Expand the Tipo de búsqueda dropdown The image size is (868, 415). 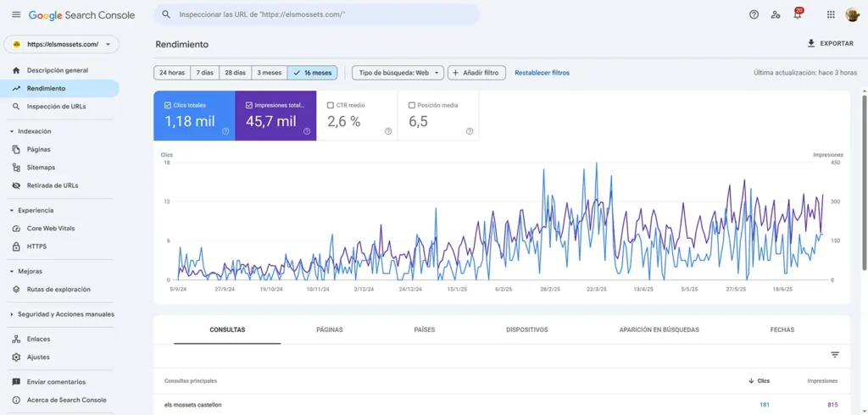[x=398, y=73]
